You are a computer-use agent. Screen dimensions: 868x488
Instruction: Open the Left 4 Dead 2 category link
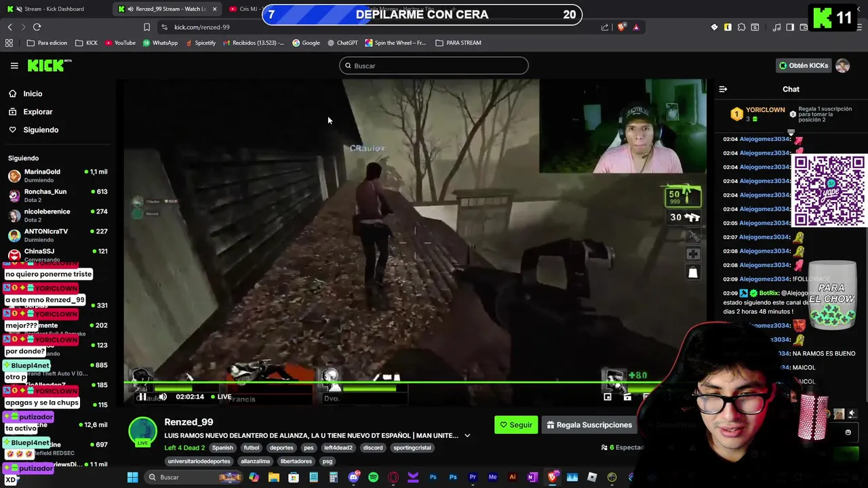[x=184, y=447]
